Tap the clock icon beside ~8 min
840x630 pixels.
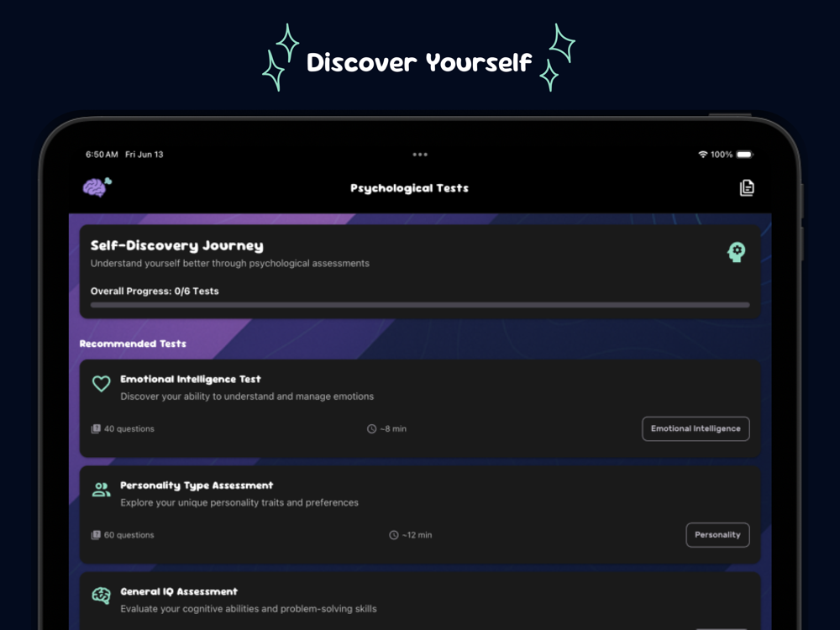371,428
